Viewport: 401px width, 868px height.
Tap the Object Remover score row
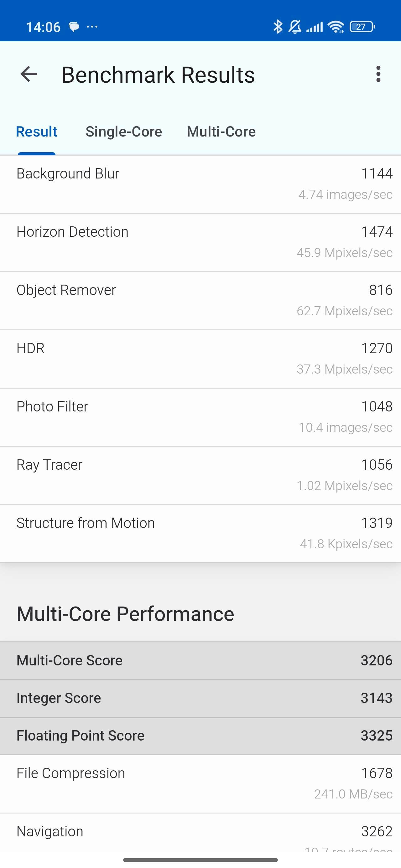click(x=200, y=301)
